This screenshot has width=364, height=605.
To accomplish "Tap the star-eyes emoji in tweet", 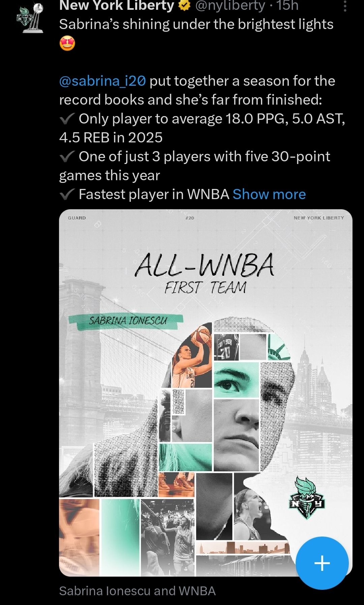I will point(67,44).
